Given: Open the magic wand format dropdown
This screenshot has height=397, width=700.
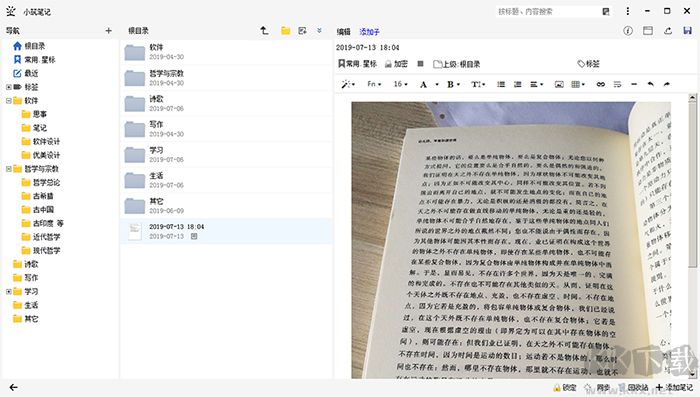Looking at the screenshot, I should click(348, 84).
